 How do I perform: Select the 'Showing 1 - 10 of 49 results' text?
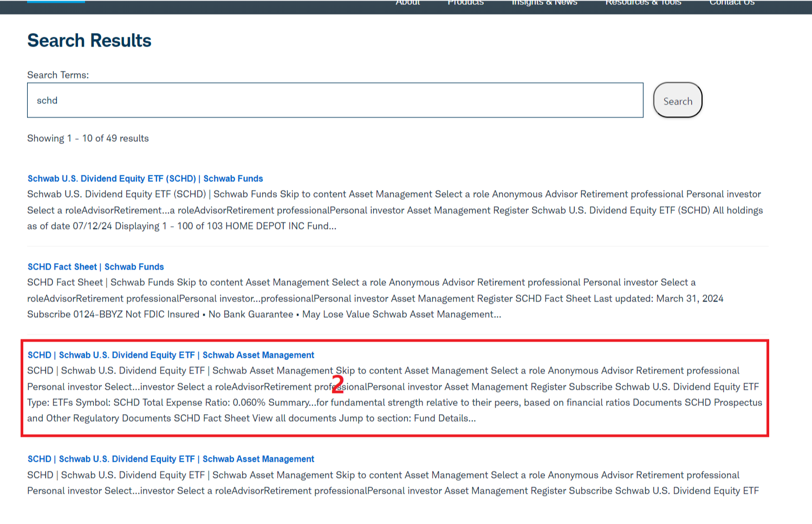pos(88,139)
